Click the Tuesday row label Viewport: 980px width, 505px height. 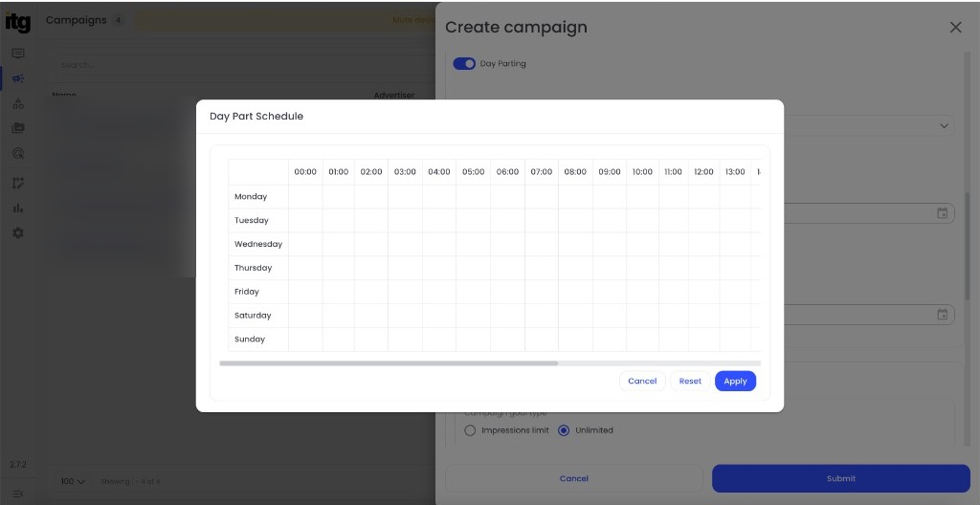pos(252,221)
